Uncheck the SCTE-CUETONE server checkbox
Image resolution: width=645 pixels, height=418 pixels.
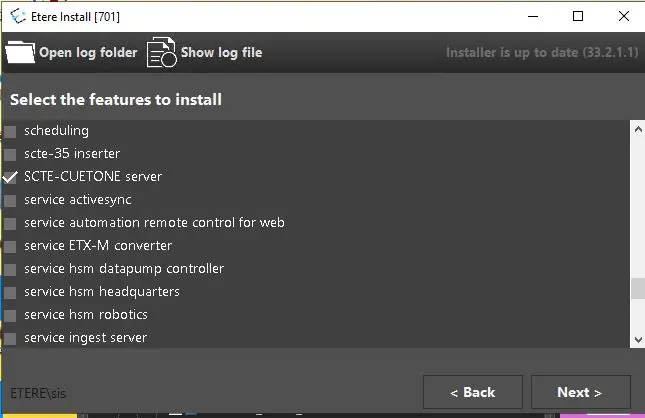coord(11,177)
